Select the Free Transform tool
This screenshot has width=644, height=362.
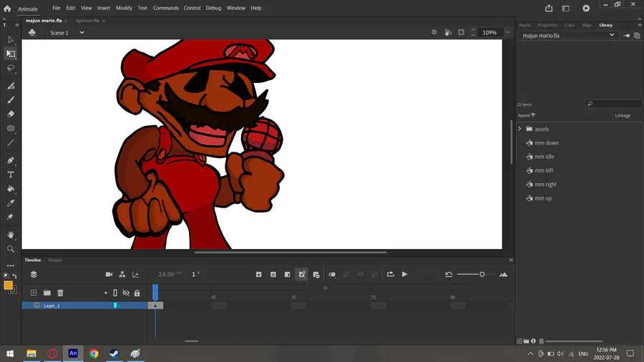pyautogui.click(x=11, y=54)
